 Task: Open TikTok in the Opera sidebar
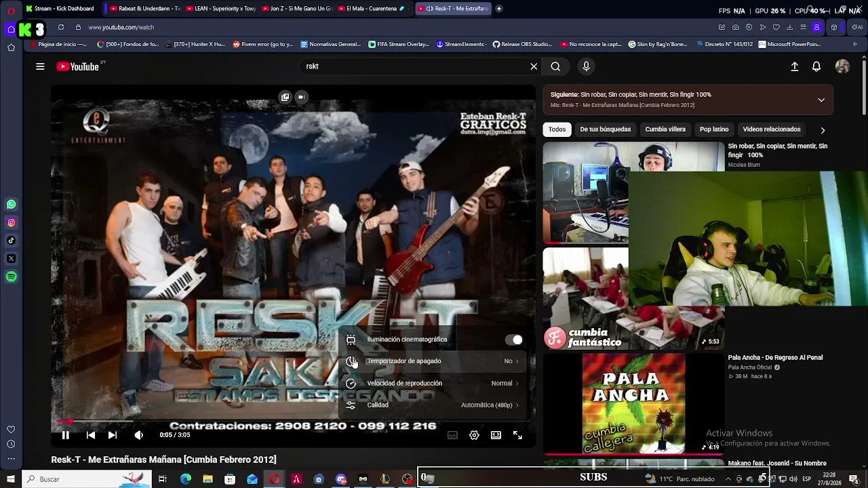click(11, 241)
